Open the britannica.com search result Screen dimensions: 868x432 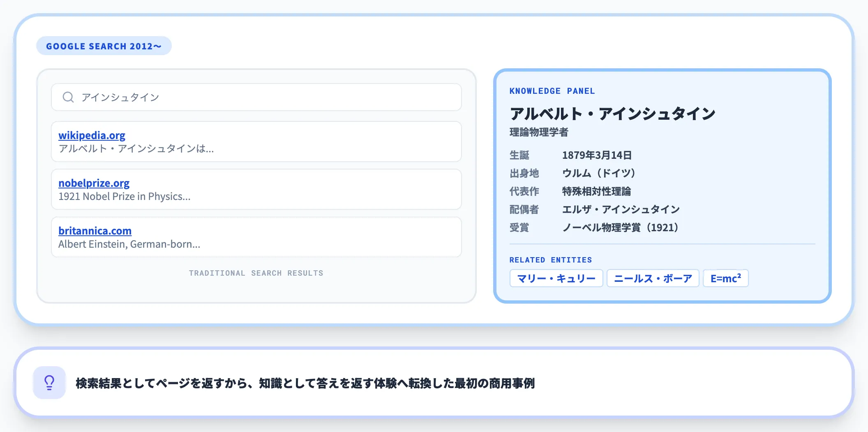[x=95, y=230]
